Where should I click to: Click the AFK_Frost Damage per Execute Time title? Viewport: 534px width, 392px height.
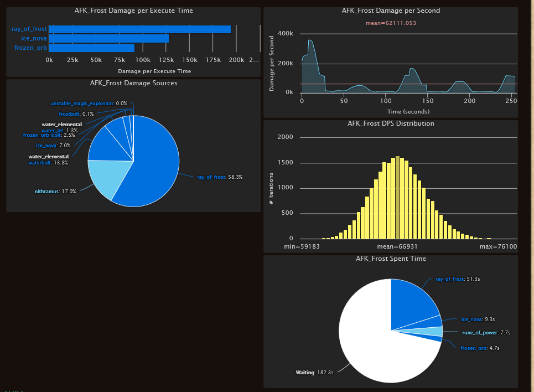point(133,11)
